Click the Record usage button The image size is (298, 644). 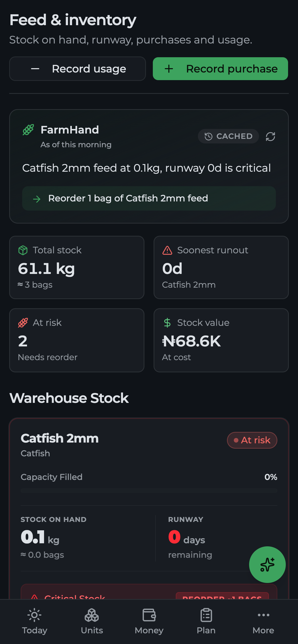click(x=77, y=69)
